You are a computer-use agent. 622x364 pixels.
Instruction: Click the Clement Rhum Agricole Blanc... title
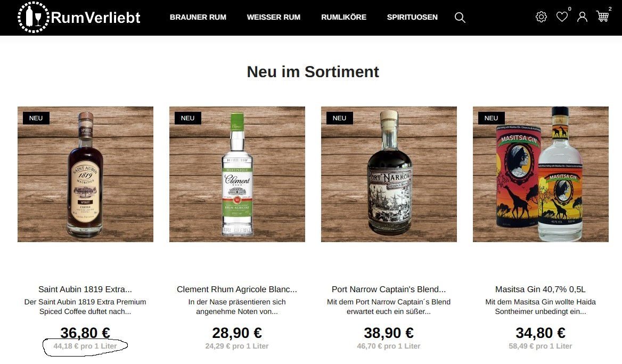click(x=237, y=289)
